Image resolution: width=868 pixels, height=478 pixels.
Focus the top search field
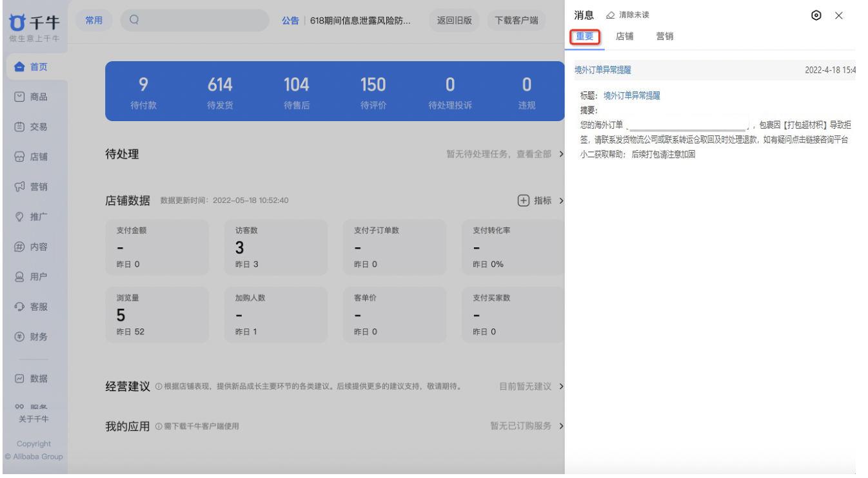click(195, 20)
